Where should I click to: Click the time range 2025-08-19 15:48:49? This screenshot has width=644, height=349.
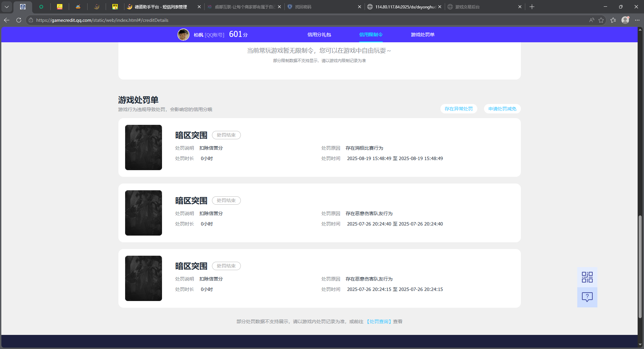coord(395,158)
